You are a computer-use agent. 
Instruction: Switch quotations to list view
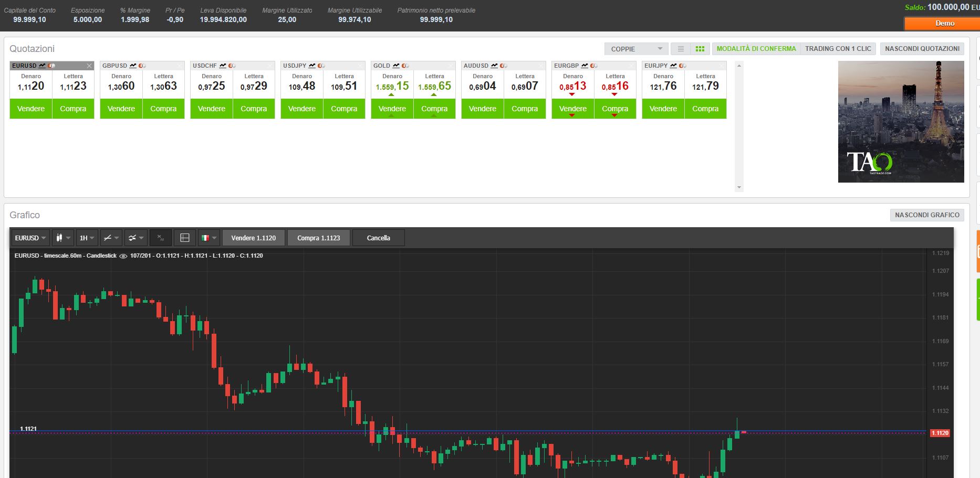(x=681, y=49)
